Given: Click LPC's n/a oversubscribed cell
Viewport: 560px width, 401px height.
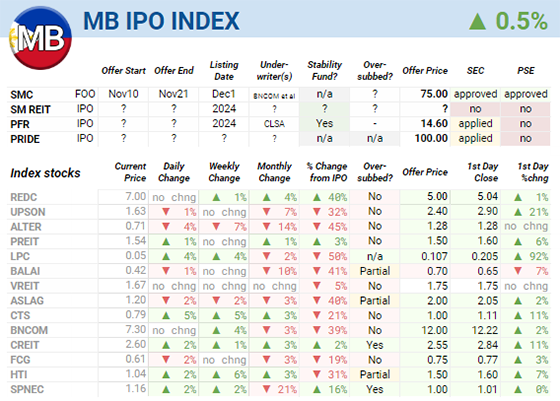Looking at the screenshot, I should click(375, 256).
